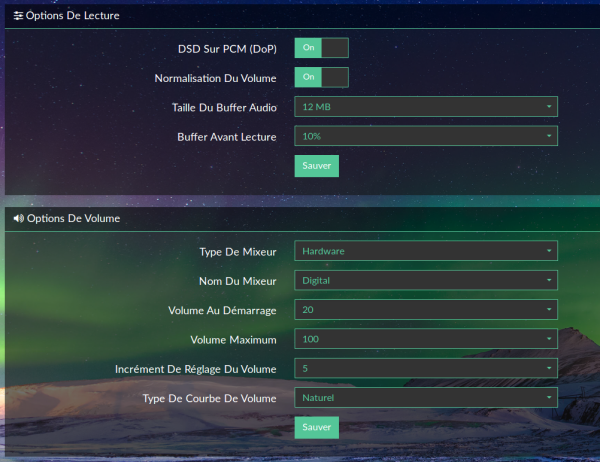The image size is (600, 462).
Task: Open the Buffer Avant Lecture dropdown
Action: click(426, 136)
